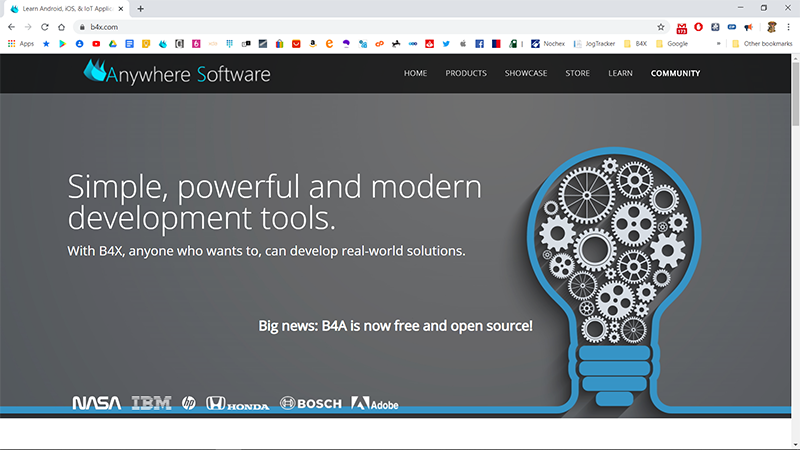
Task: Open the B4X bookmarks folder
Action: click(635, 44)
